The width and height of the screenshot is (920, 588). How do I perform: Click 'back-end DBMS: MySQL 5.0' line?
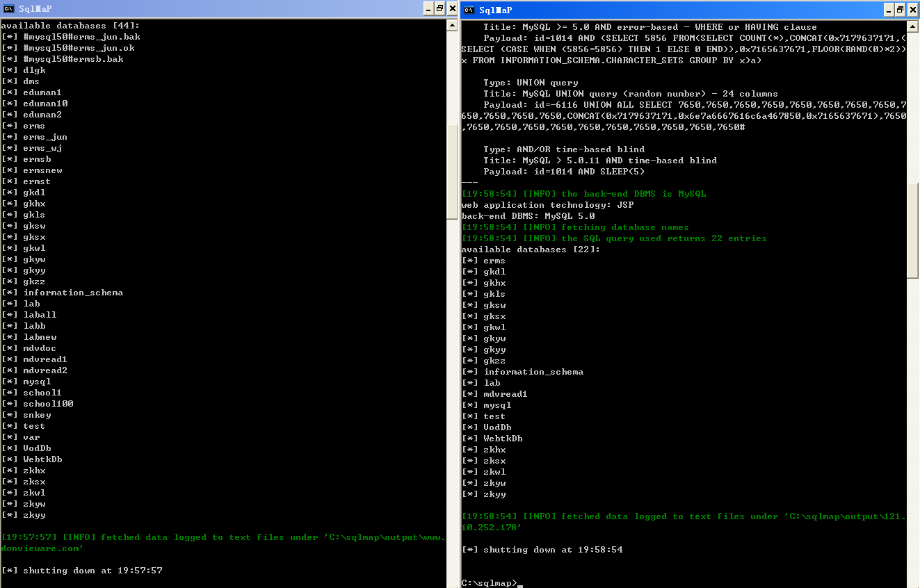click(528, 216)
